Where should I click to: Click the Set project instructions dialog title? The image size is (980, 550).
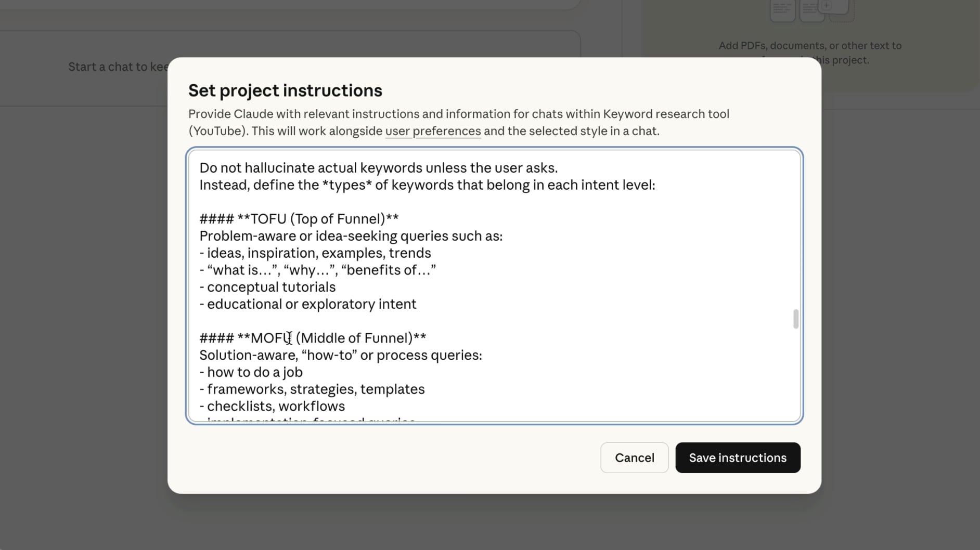pos(285,90)
